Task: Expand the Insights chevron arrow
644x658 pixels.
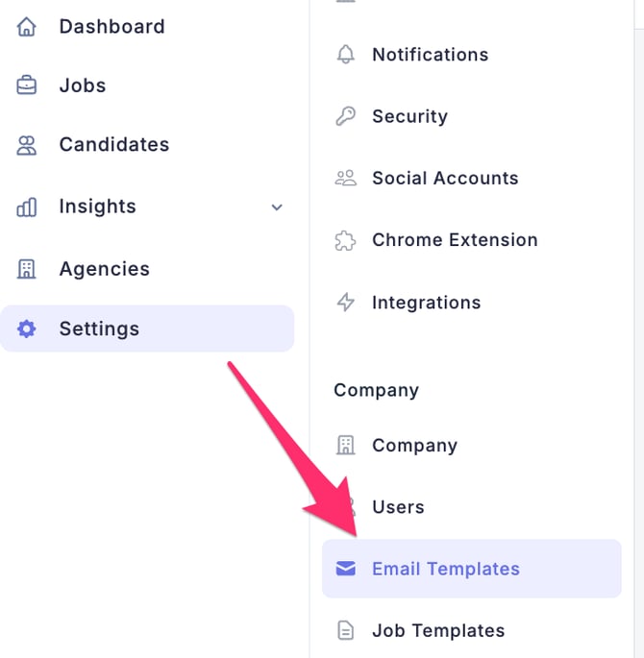Action: (277, 207)
